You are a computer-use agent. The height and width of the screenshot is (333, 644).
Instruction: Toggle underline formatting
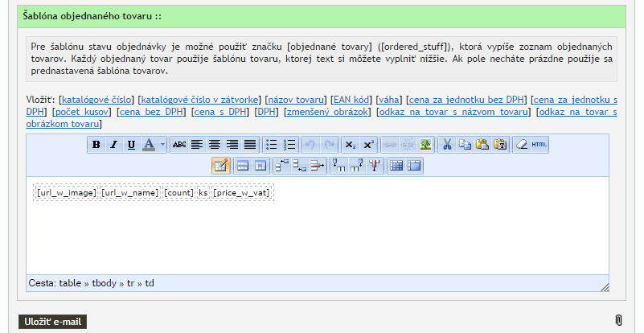point(130,145)
